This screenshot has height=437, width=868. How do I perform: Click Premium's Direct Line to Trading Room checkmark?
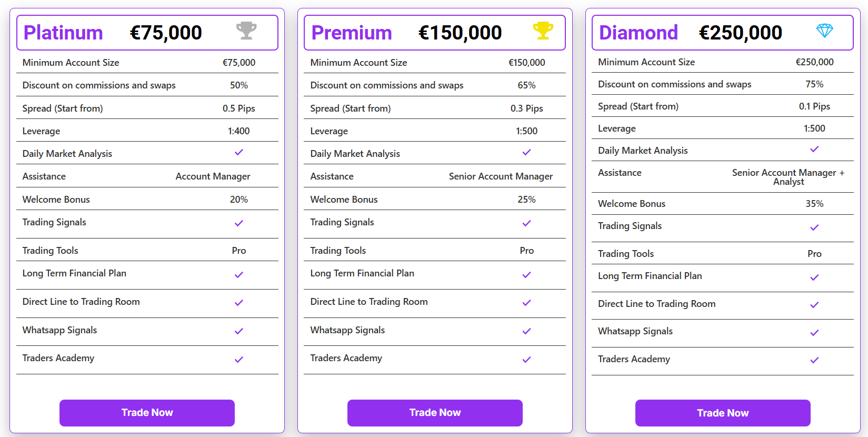tap(526, 303)
